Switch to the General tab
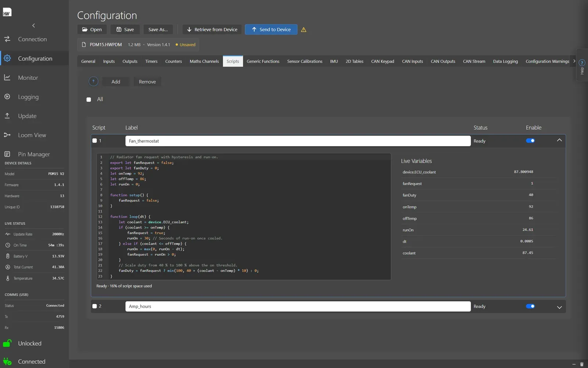Screen dimensions: 588x368 click(88, 61)
